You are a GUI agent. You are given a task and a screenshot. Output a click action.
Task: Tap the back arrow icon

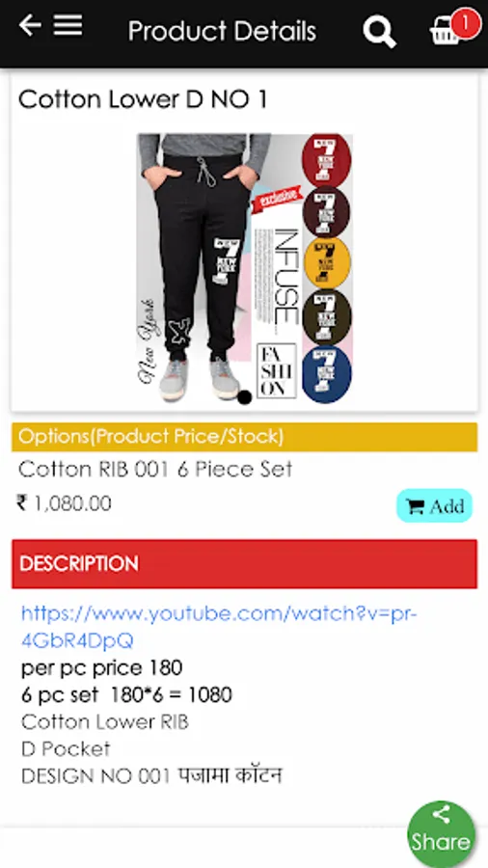pos(30,25)
